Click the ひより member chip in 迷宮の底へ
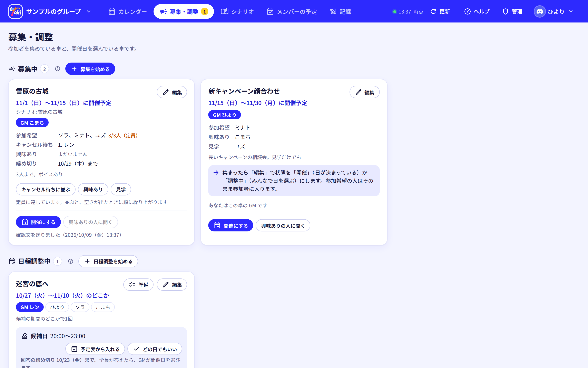 coord(57,307)
